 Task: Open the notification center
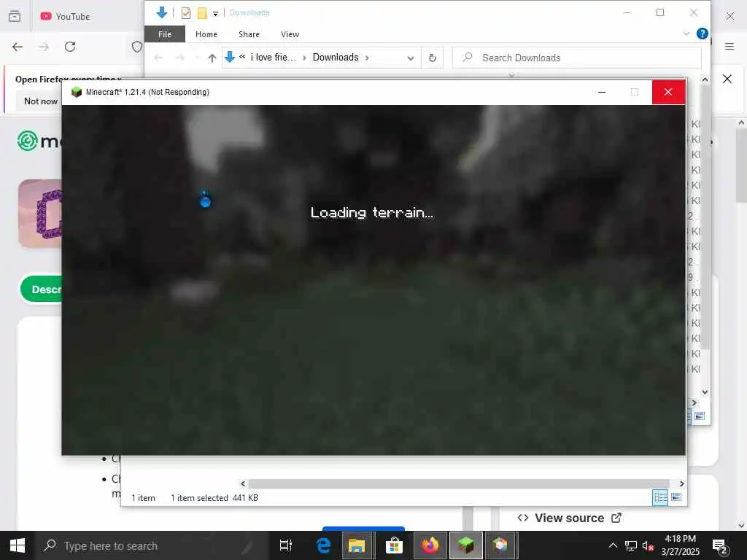point(720,546)
